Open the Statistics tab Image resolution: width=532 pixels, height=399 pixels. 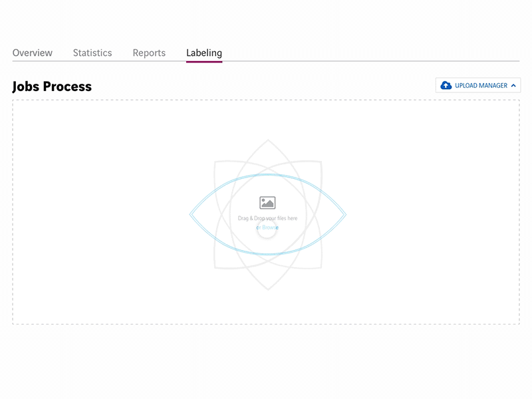point(92,53)
